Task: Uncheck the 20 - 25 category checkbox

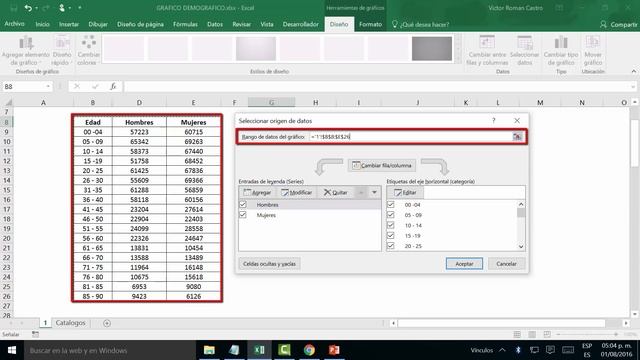Action: pos(391,246)
